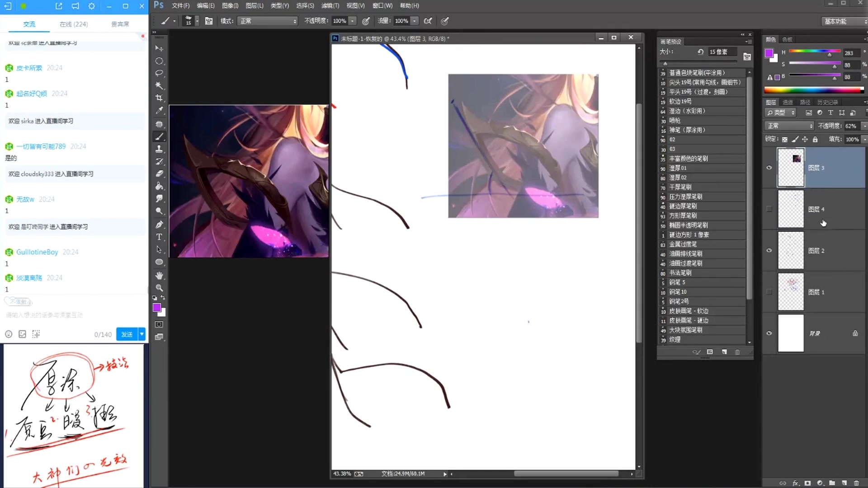
Task: Select the Paint Bucket tool
Action: coord(159,186)
